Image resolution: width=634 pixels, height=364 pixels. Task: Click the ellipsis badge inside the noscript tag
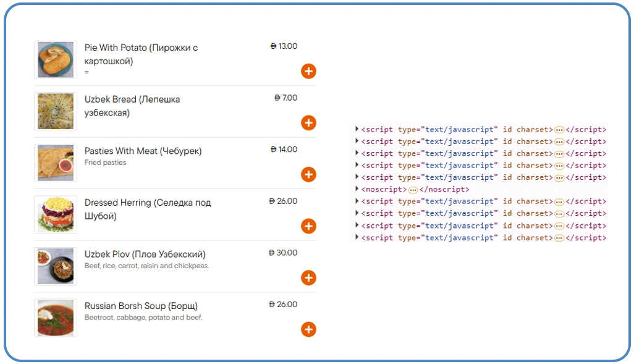coord(413,190)
